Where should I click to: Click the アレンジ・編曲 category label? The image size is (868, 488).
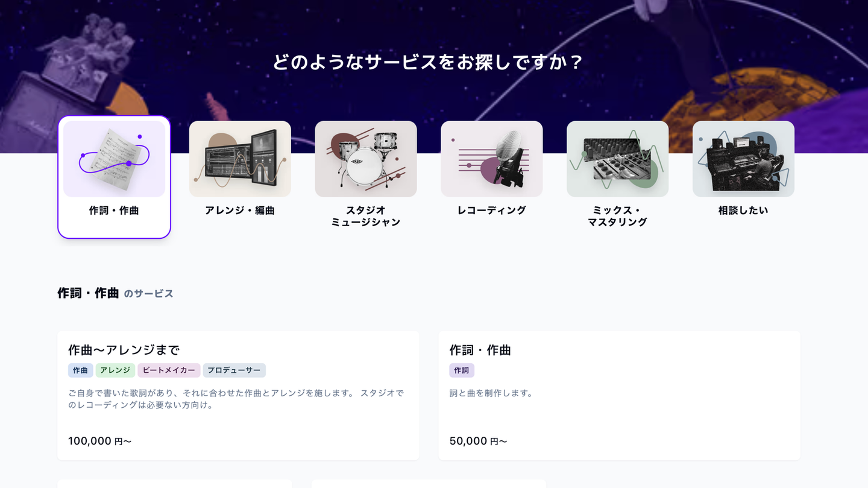tap(240, 211)
